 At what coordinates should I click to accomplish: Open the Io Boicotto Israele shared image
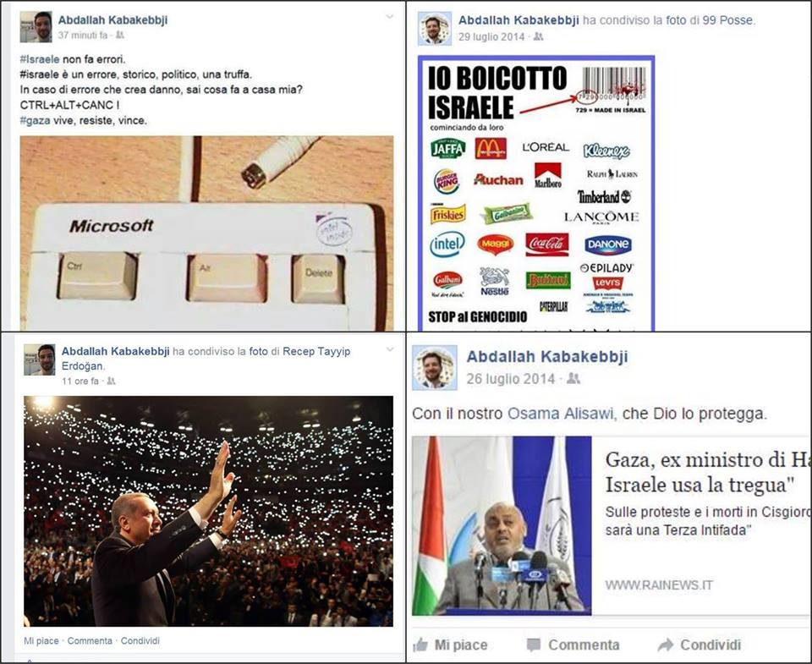(536, 193)
